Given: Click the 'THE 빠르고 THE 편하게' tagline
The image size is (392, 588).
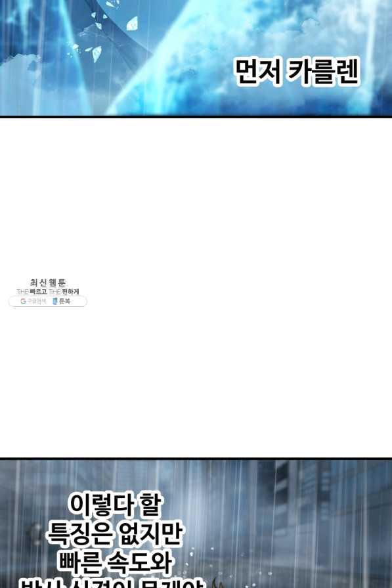Looking at the screenshot, I should click(x=47, y=292).
